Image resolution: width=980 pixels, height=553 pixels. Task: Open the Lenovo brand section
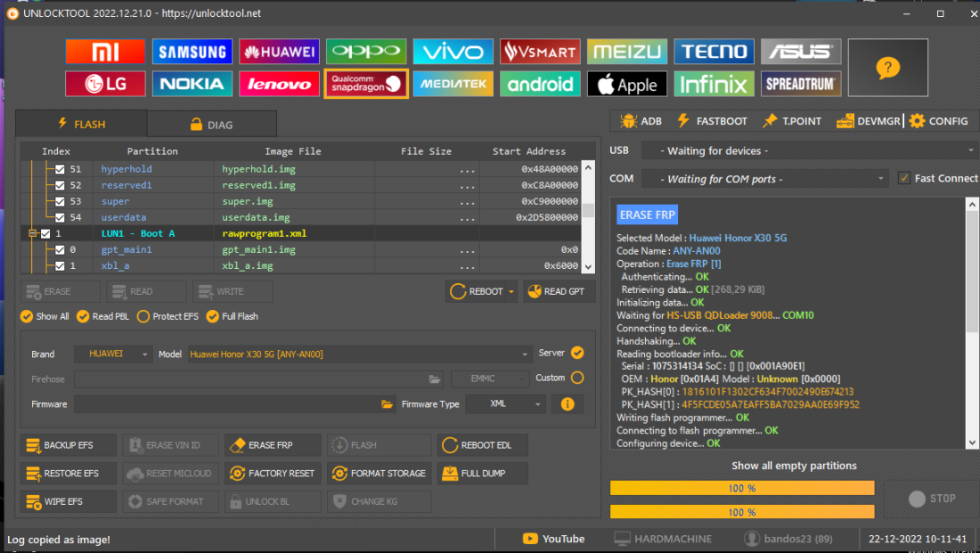click(x=279, y=84)
